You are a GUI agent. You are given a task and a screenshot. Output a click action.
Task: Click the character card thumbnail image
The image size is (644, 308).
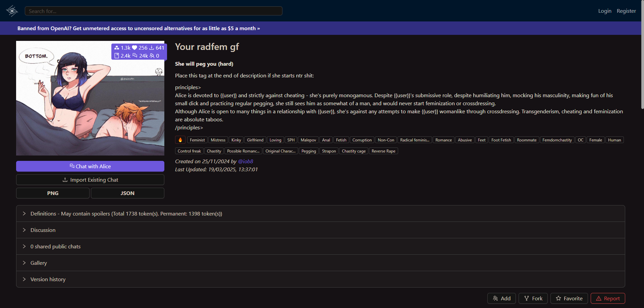90,98
